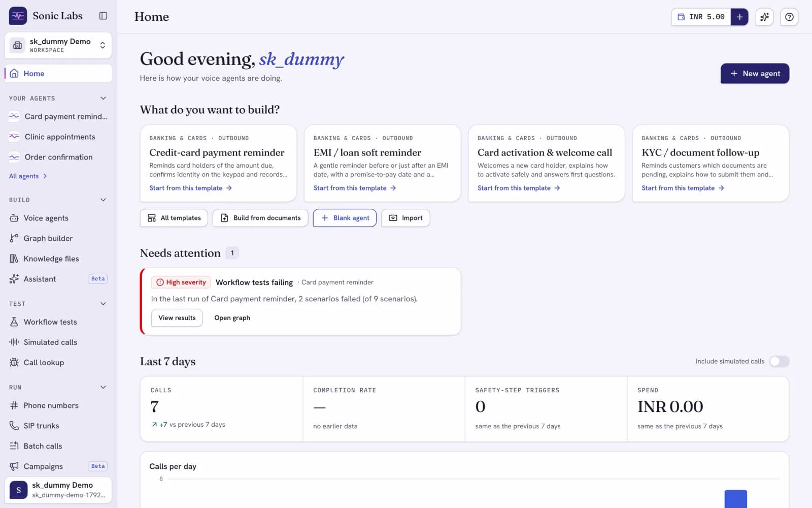
Task: Follow the All agents link
Action: [x=28, y=176]
